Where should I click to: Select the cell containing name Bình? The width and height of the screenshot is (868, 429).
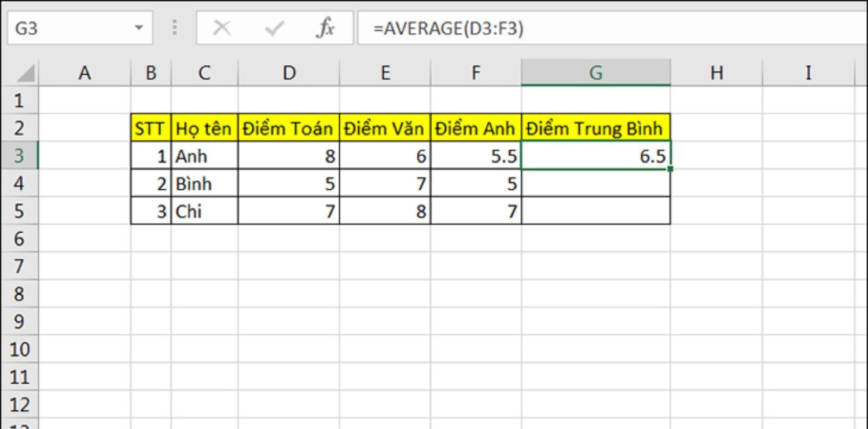click(x=205, y=184)
